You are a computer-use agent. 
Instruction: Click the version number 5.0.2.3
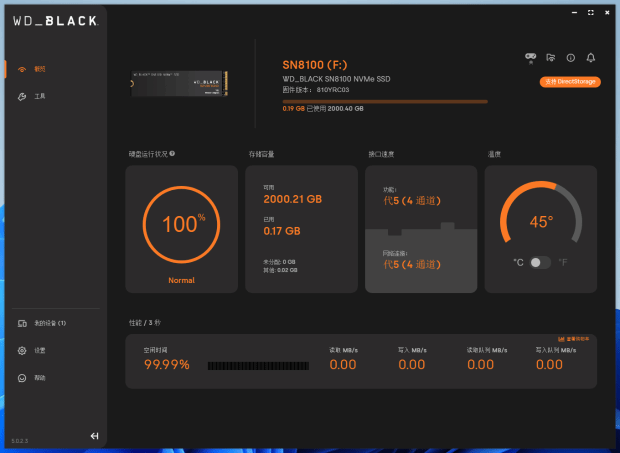point(20,441)
